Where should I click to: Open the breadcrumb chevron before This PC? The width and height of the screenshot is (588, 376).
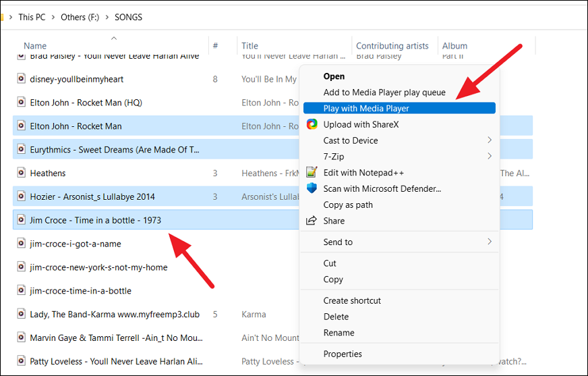click(x=11, y=18)
